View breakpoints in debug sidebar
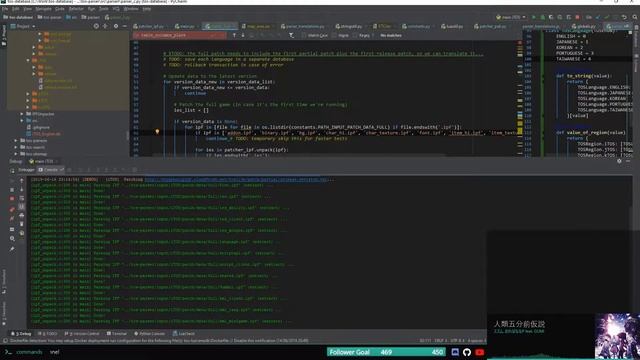The width and height of the screenshot is (640, 360). [12, 209]
